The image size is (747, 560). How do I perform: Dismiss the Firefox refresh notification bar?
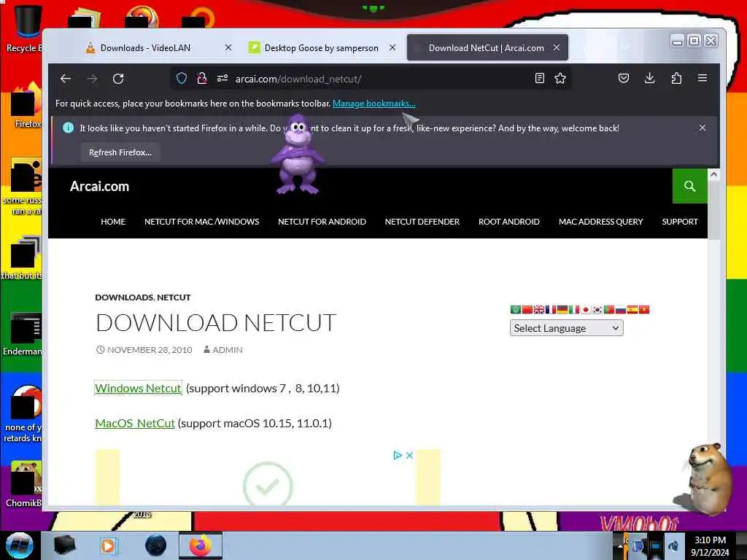[703, 128]
